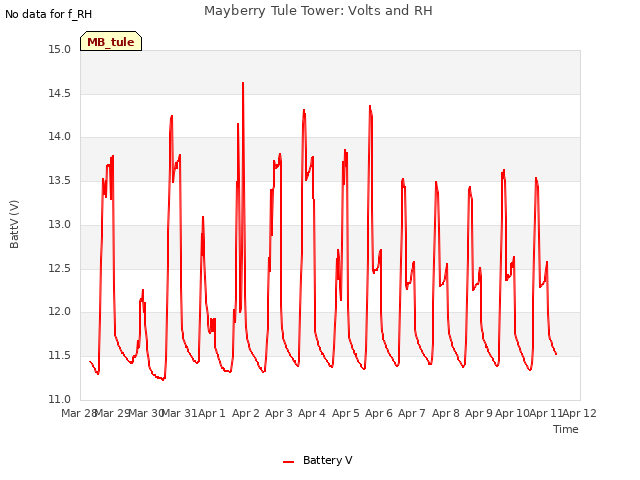Click the MB_tule label box
This screenshot has width=640, height=480.
[x=111, y=41]
